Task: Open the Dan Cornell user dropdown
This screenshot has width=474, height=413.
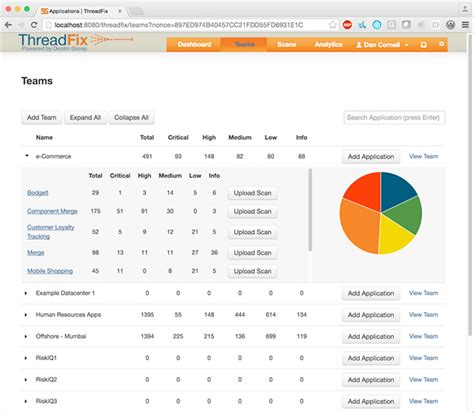Action: pos(382,45)
